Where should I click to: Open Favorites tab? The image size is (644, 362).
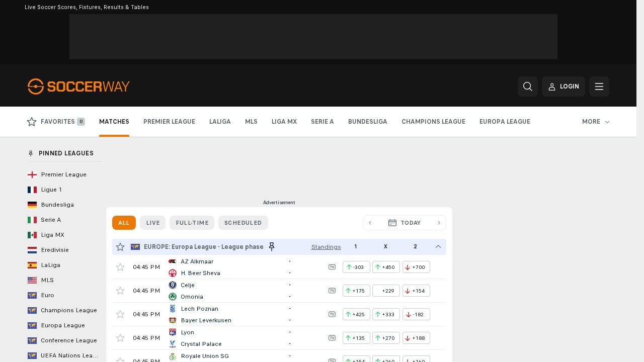click(56, 122)
